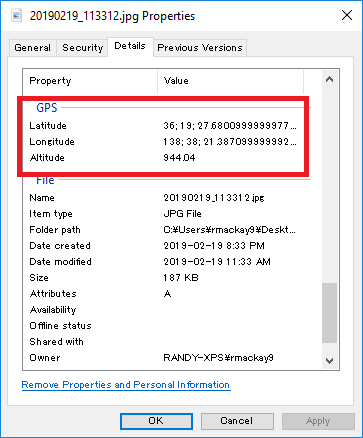Select the Details tab
The image size is (363, 438).
[x=130, y=46]
